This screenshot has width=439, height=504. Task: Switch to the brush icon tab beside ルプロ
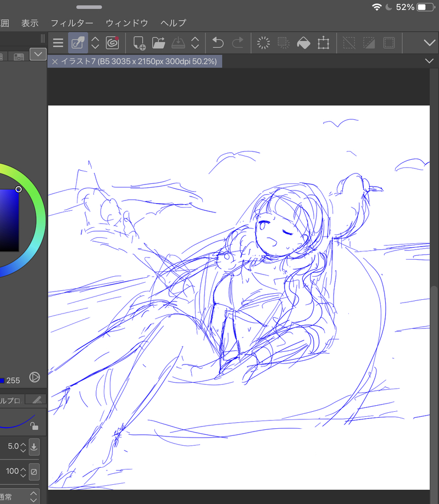37,400
